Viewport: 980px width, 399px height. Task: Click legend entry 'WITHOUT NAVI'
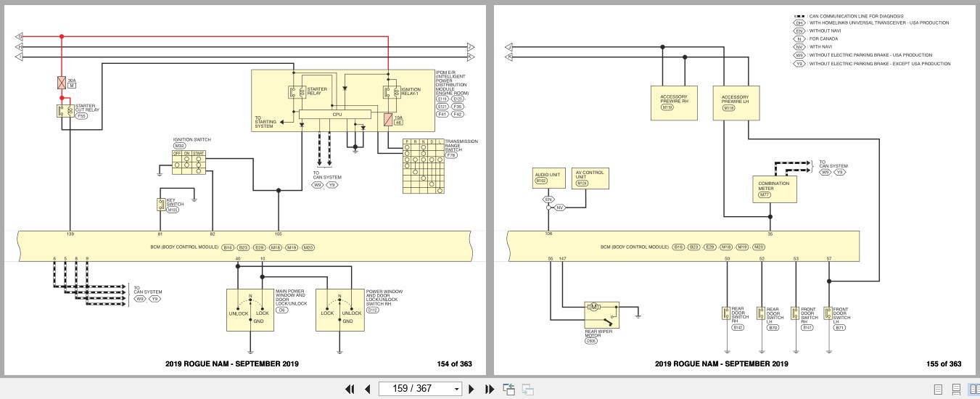[x=825, y=31]
